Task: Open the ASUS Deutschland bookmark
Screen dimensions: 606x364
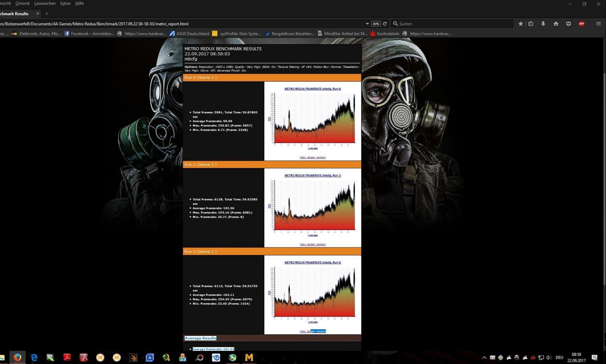Action: 189,34
